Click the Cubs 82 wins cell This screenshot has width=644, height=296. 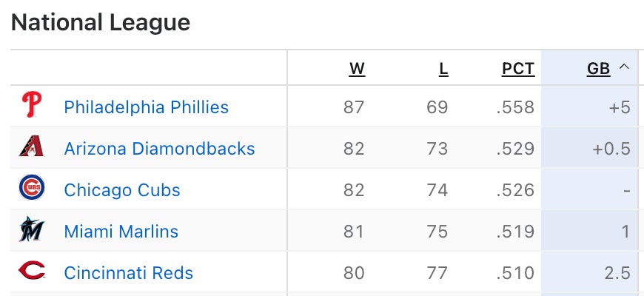point(354,190)
